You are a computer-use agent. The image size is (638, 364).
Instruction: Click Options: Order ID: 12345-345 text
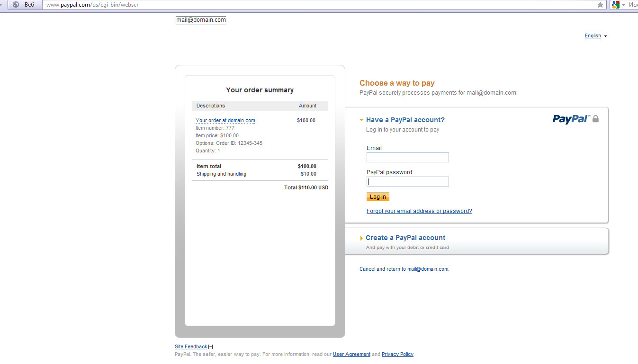pos(229,143)
